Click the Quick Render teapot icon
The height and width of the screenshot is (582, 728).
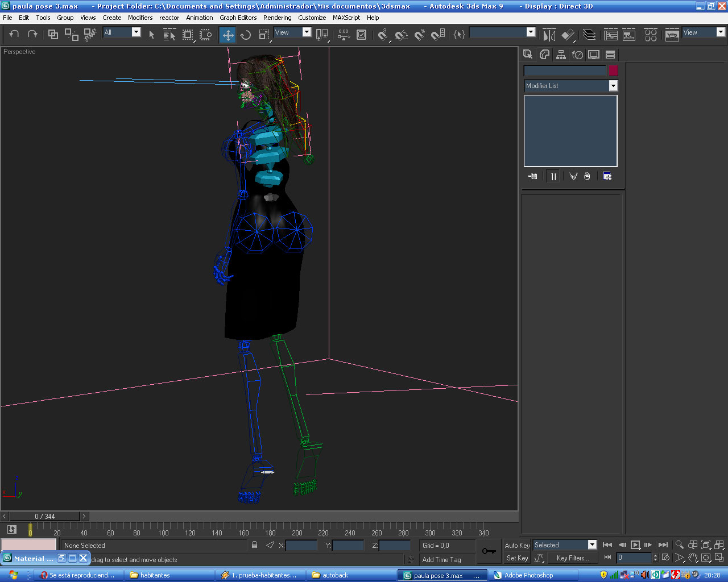click(x=672, y=35)
